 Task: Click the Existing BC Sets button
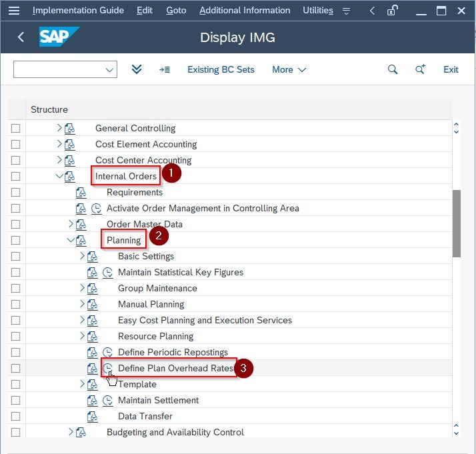pos(221,69)
